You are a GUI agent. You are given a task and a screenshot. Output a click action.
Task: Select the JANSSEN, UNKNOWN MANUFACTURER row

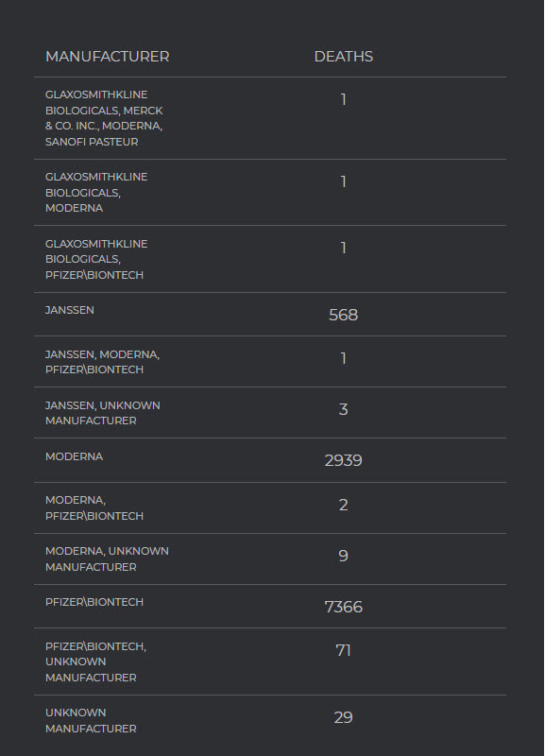click(270, 413)
